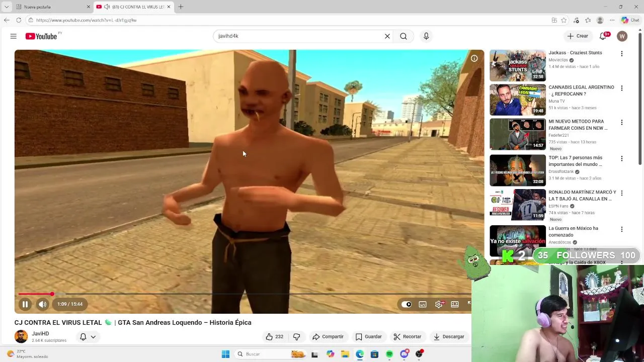The height and width of the screenshot is (362, 644).
Task: Expand the browser tab search dropdown
Action: (7, 7)
